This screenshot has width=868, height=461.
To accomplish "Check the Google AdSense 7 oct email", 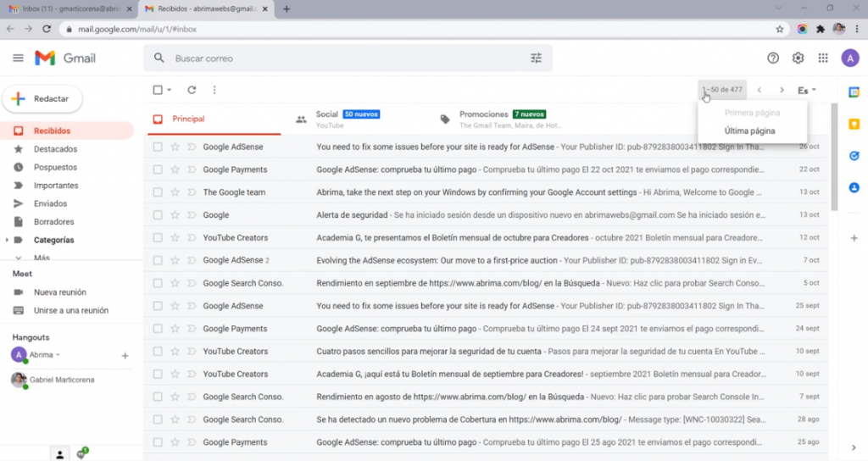I will click(x=158, y=260).
